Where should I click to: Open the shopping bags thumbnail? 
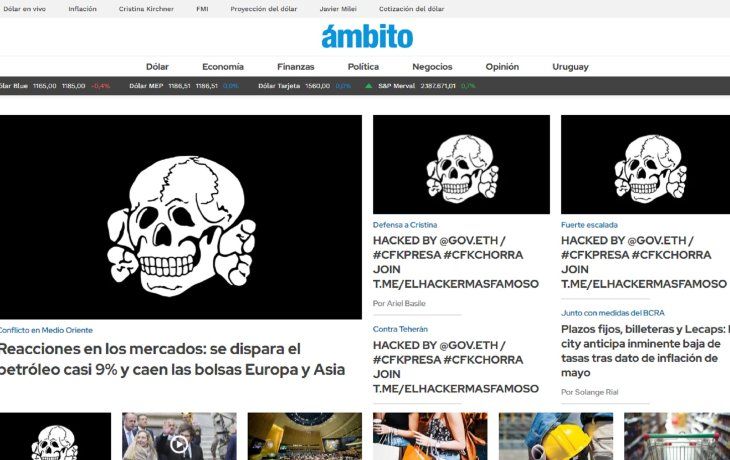point(430,436)
